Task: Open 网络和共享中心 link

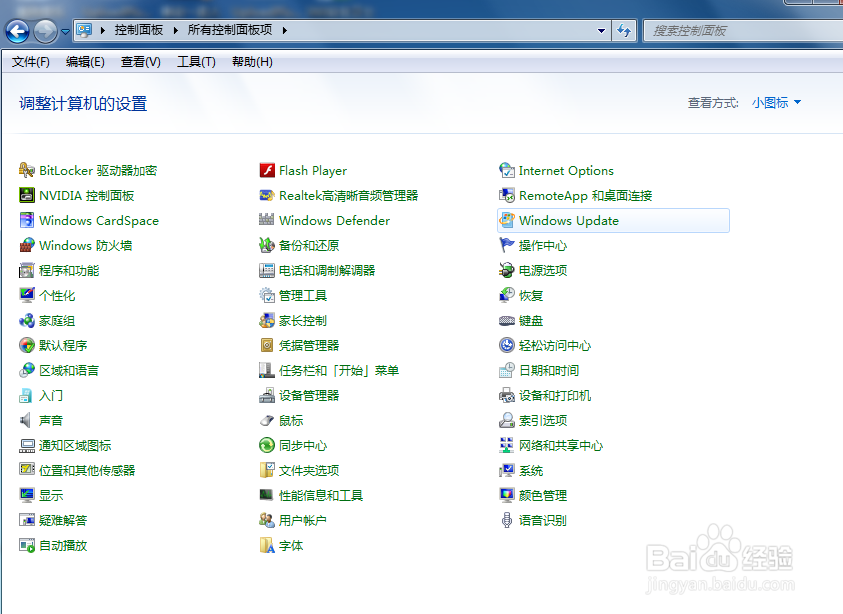Action: tap(561, 445)
